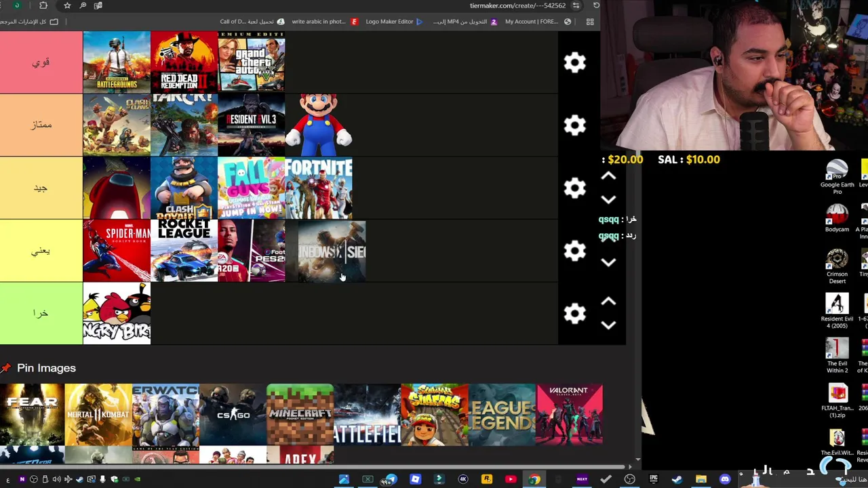Open Bodycam desktop shortcut
Viewport: 868px width, 488px height.
pyautogui.click(x=837, y=219)
